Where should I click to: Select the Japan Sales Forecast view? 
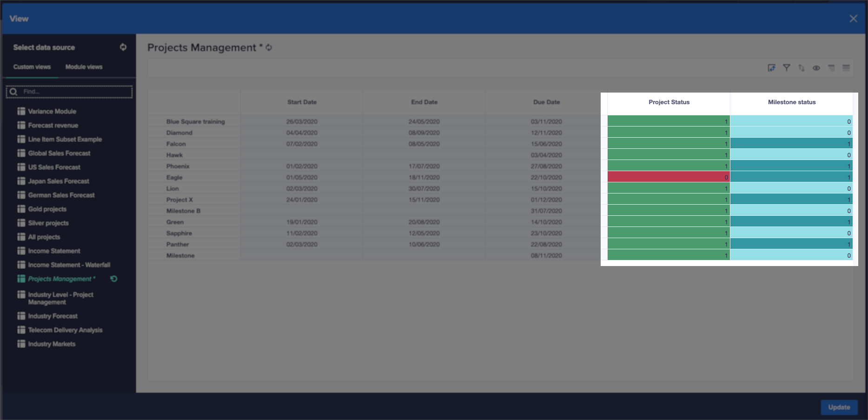click(x=59, y=181)
